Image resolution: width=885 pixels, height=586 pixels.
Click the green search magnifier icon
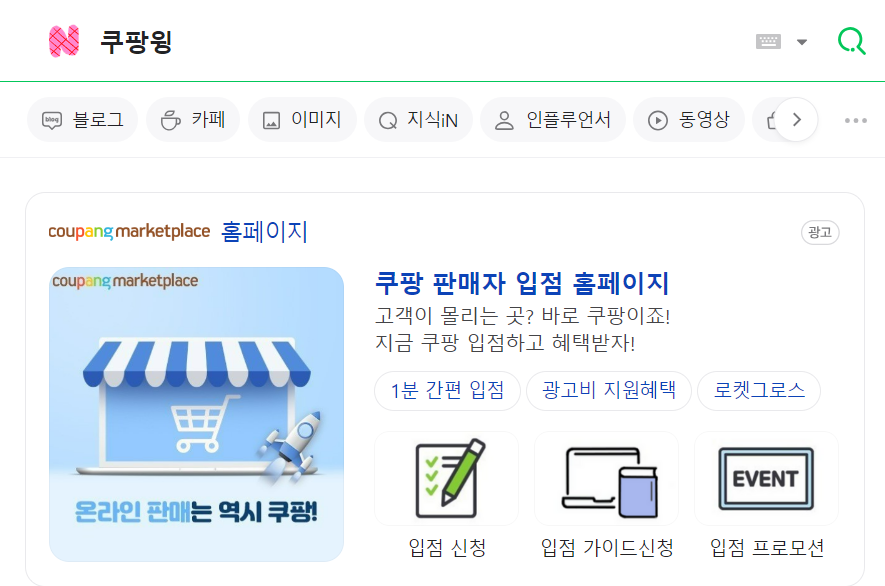pos(851,41)
